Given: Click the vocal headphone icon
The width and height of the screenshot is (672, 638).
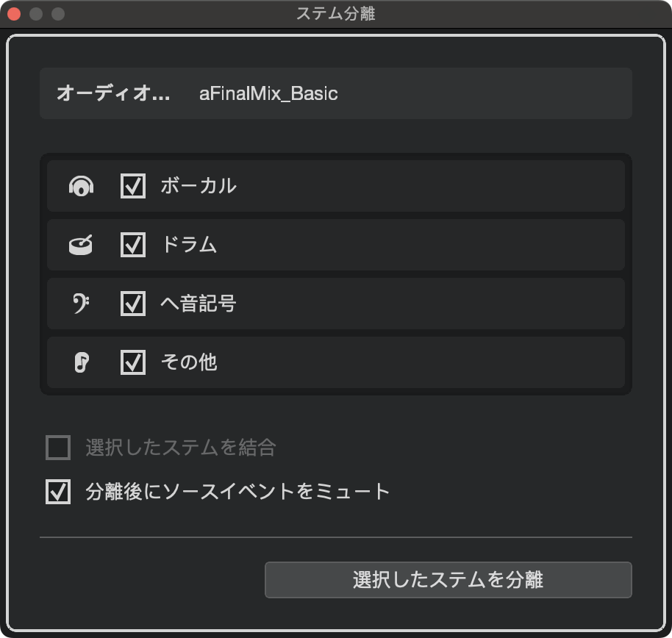Looking at the screenshot, I should click(x=81, y=187).
